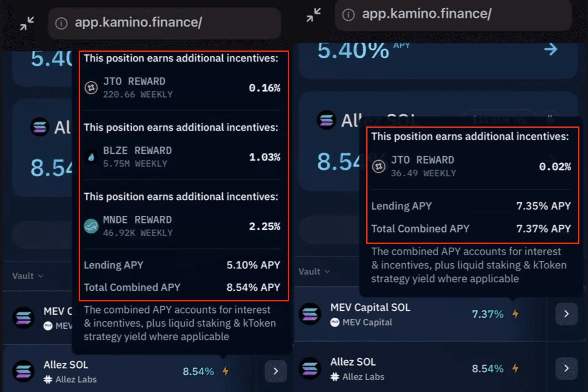Expand MEV Capital SOL with chevron button

click(x=567, y=314)
